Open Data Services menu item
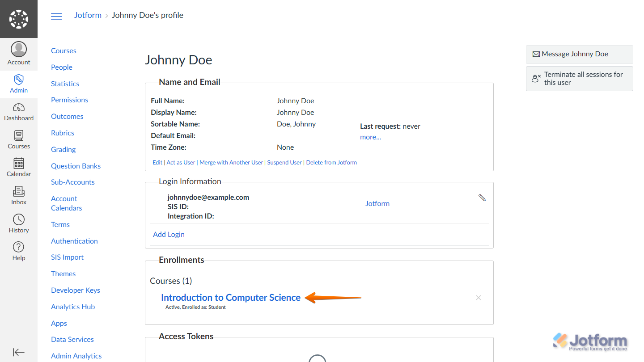Viewport: 644px width, 362px height. pos(72,340)
